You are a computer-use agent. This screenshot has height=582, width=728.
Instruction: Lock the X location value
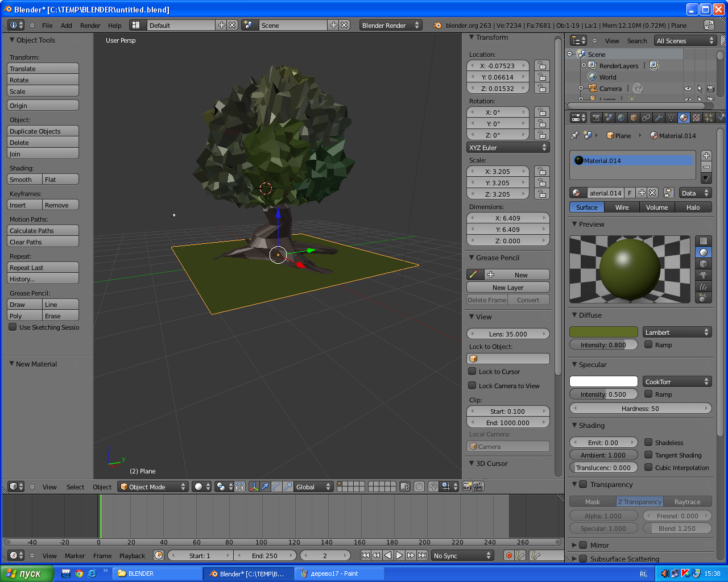pos(541,66)
